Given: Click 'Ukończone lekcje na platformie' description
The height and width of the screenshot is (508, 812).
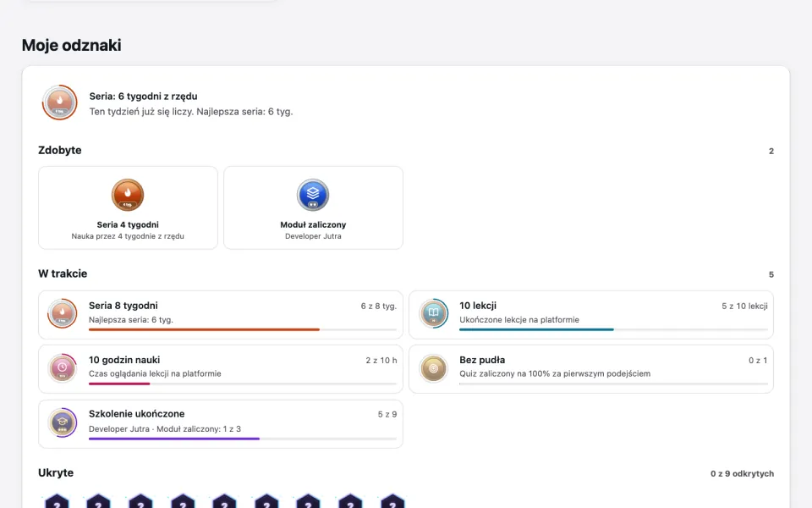Looking at the screenshot, I should 519,320.
